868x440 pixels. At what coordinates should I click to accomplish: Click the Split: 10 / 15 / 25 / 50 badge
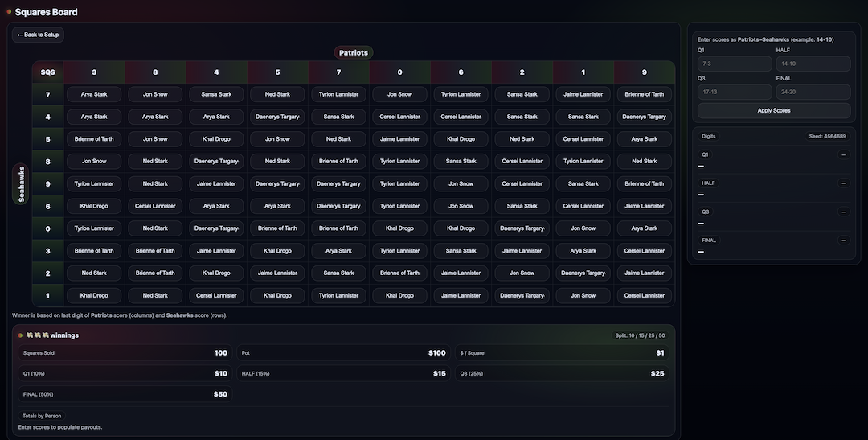(x=640, y=335)
